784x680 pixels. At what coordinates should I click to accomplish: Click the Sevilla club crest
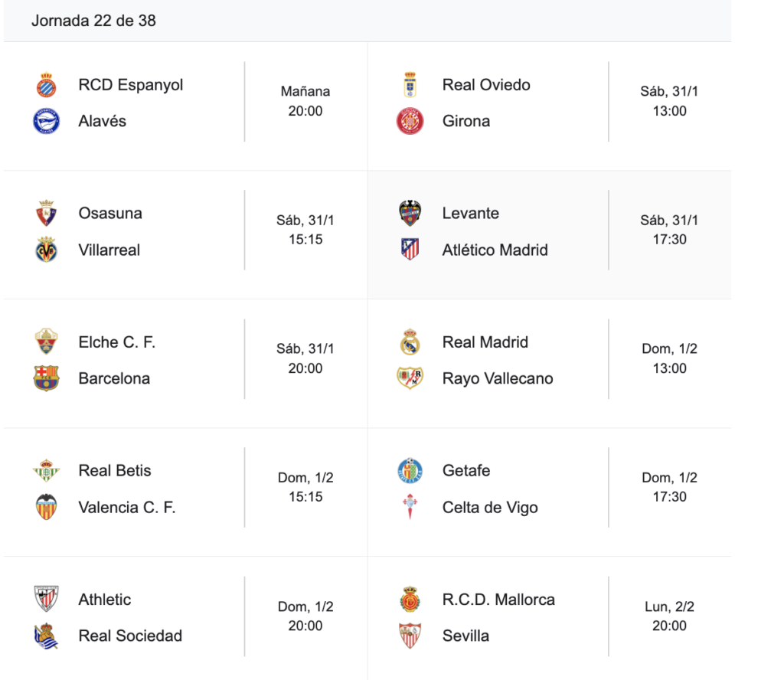pos(410,636)
